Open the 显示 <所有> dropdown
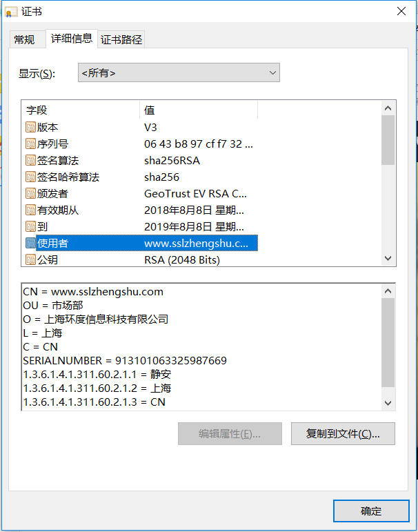The image size is (418, 532). tap(179, 72)
